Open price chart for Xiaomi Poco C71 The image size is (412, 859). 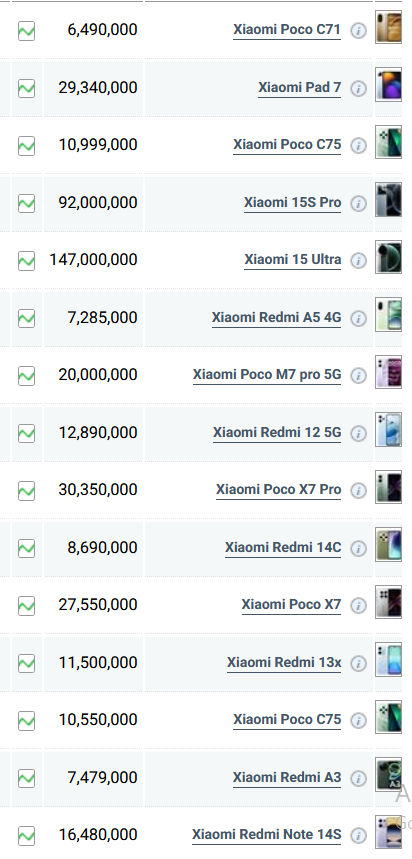pyautogui.click(x=26, y=31)
